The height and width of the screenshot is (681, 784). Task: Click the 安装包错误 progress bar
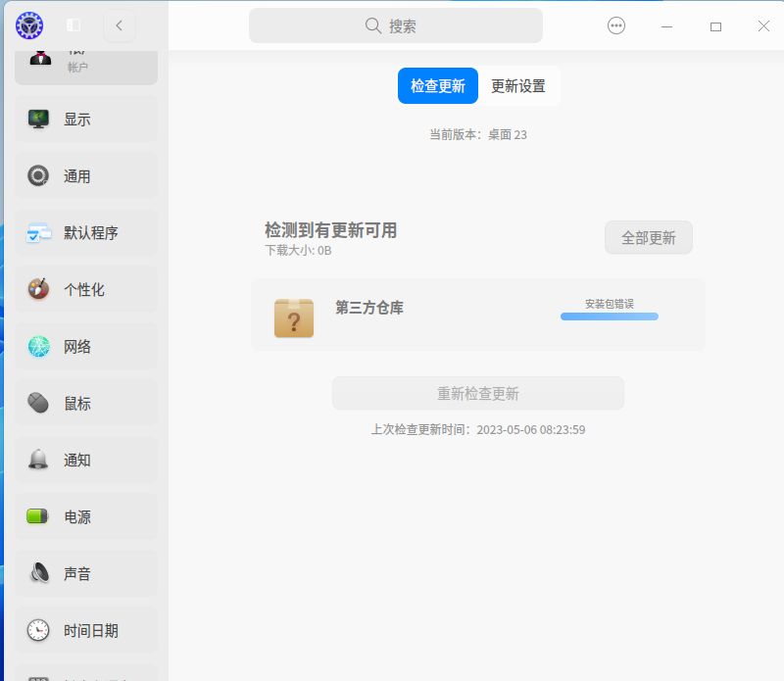tap(609, 316)
